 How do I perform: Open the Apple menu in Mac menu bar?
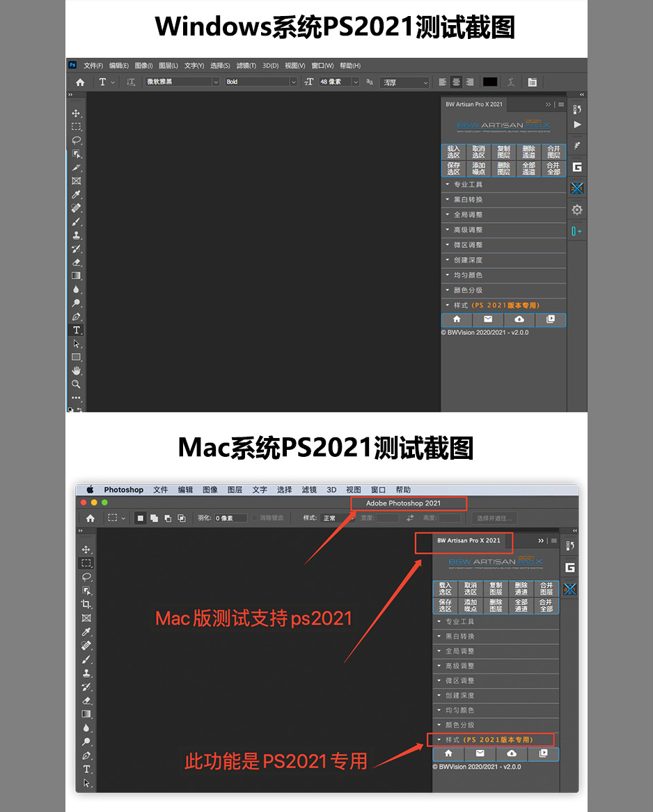click(x=90, y=490)
